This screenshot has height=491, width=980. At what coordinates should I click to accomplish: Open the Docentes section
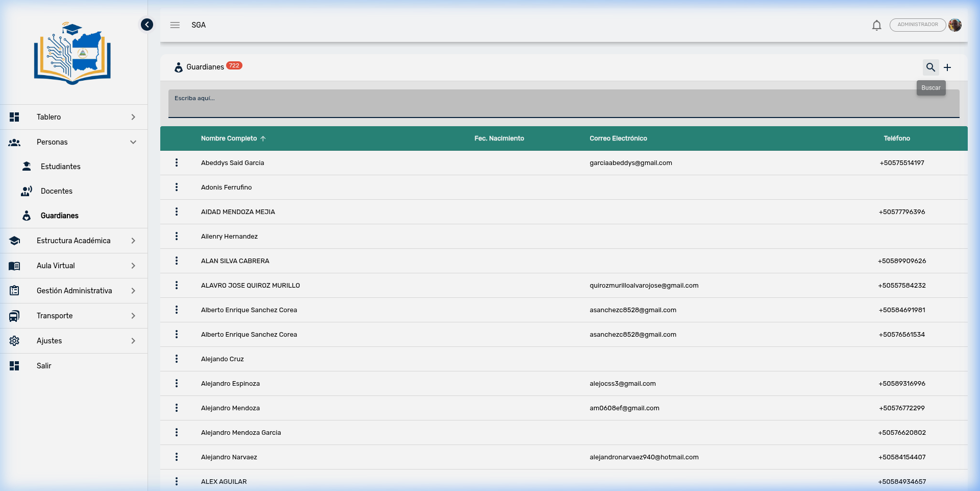(57, 191)
